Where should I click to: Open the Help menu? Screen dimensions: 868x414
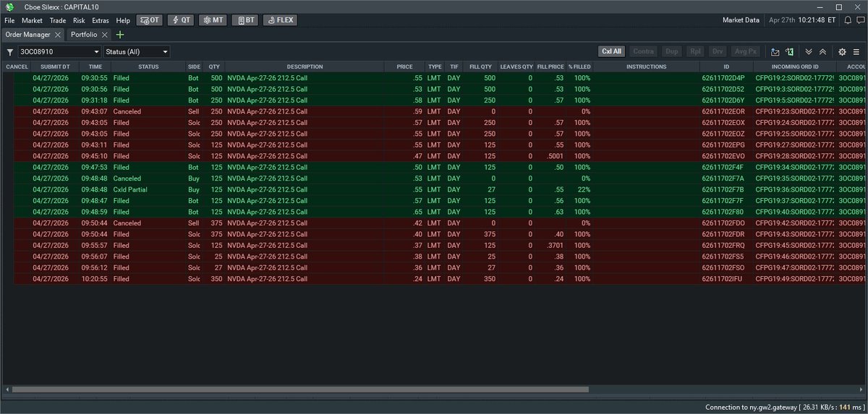pos(123,20)
